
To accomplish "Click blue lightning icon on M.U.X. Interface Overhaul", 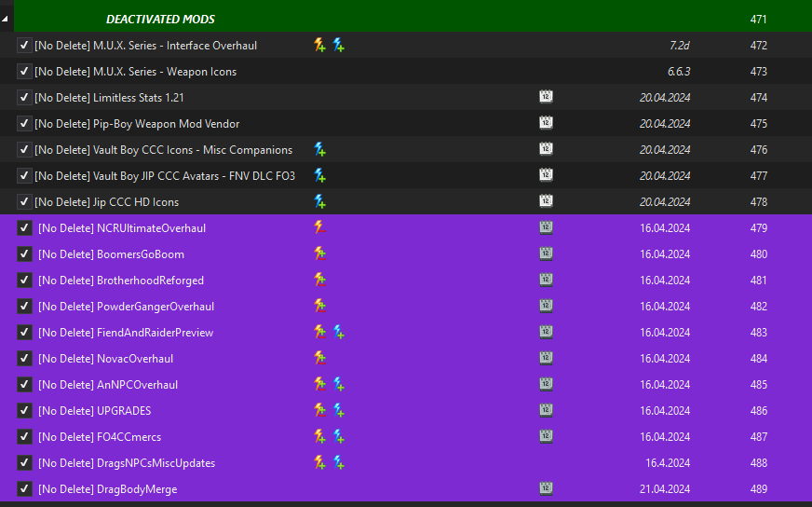I will coord(339,45).
